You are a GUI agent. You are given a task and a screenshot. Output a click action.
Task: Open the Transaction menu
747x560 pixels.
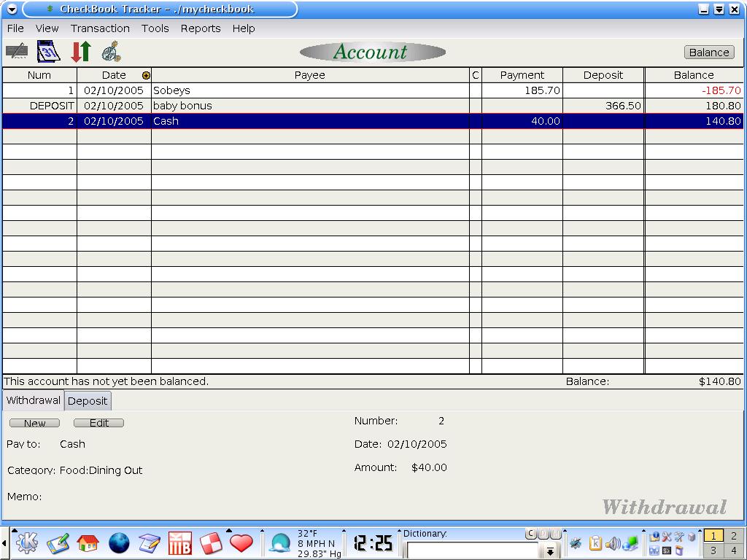[100, 28]
